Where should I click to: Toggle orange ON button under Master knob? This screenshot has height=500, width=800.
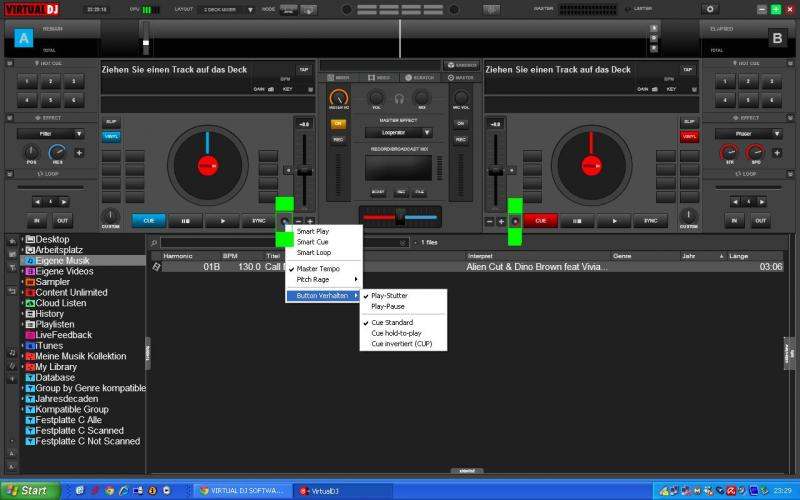[338, 123]
